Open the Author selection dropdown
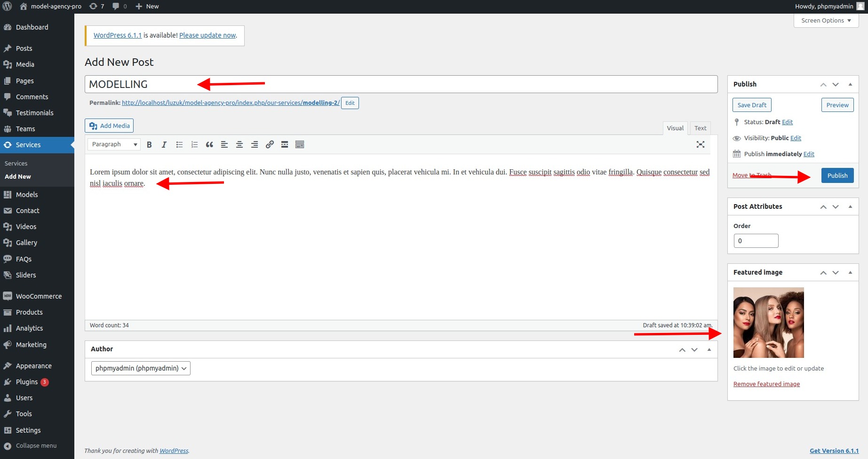 [x=141, y=368]
